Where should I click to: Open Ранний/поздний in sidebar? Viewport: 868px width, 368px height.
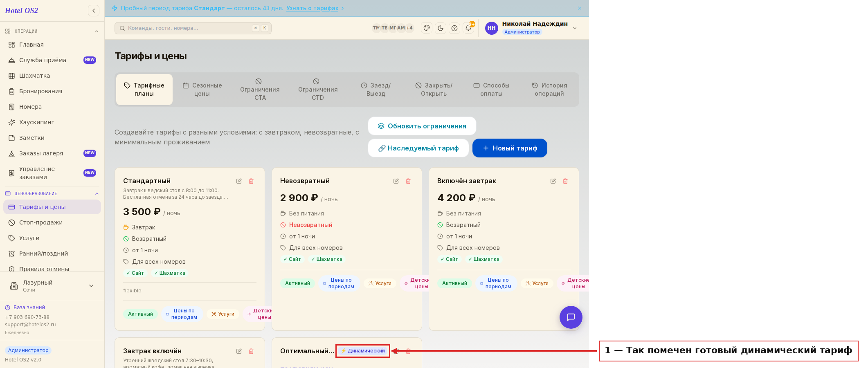pos(52,254)
